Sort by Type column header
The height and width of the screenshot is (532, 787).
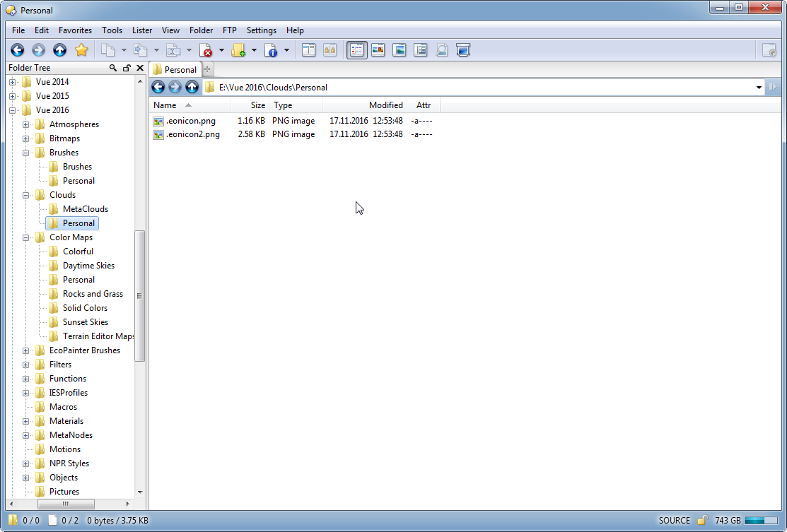[x=296, y=105]
